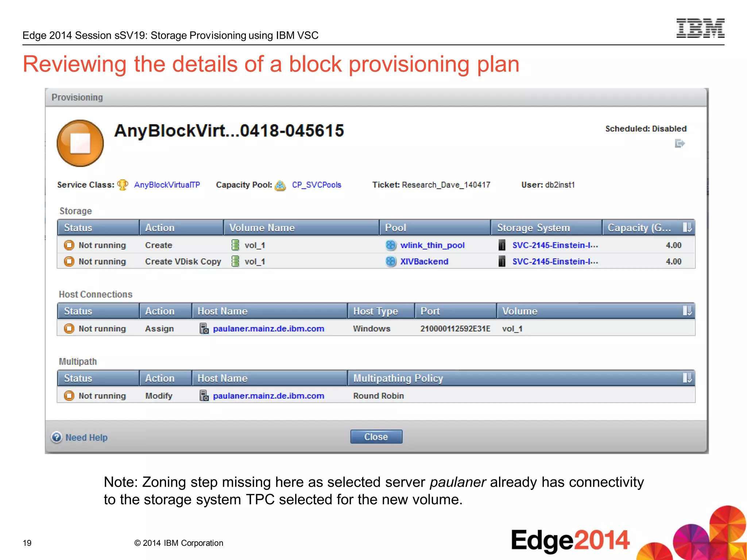Click storage system icon in XIVBackend row

tap(502, 261)
